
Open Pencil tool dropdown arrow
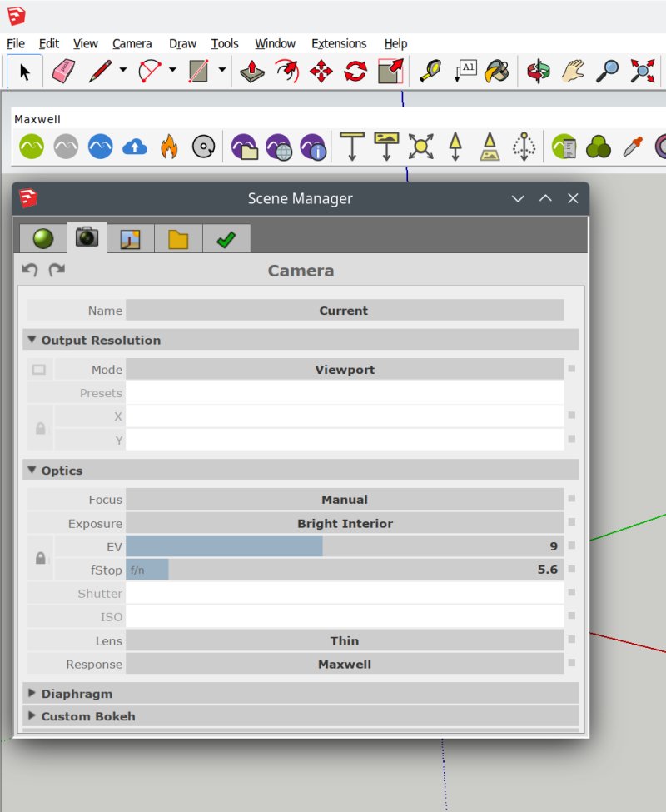123,69
